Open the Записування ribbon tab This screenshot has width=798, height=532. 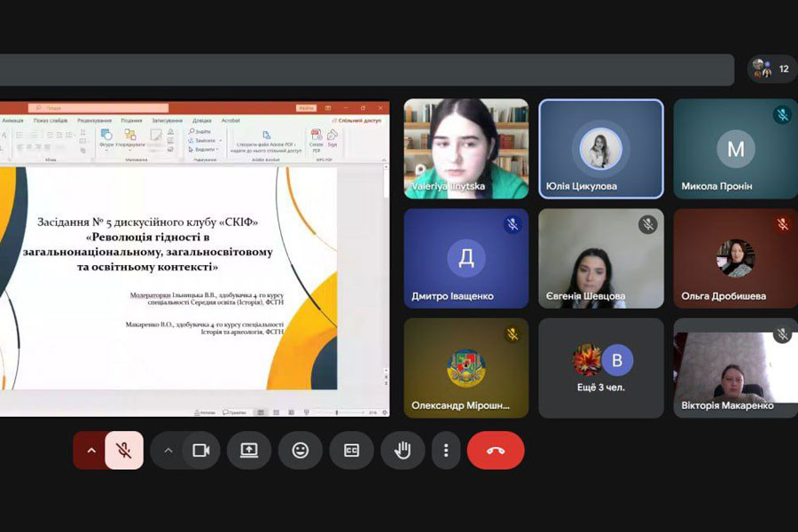167,121
